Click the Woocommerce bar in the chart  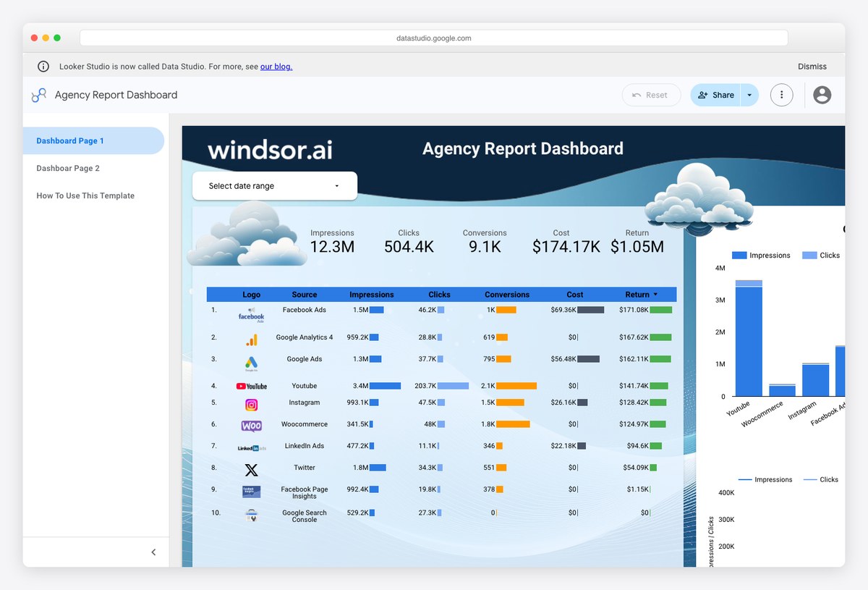[x=783, y=390]
